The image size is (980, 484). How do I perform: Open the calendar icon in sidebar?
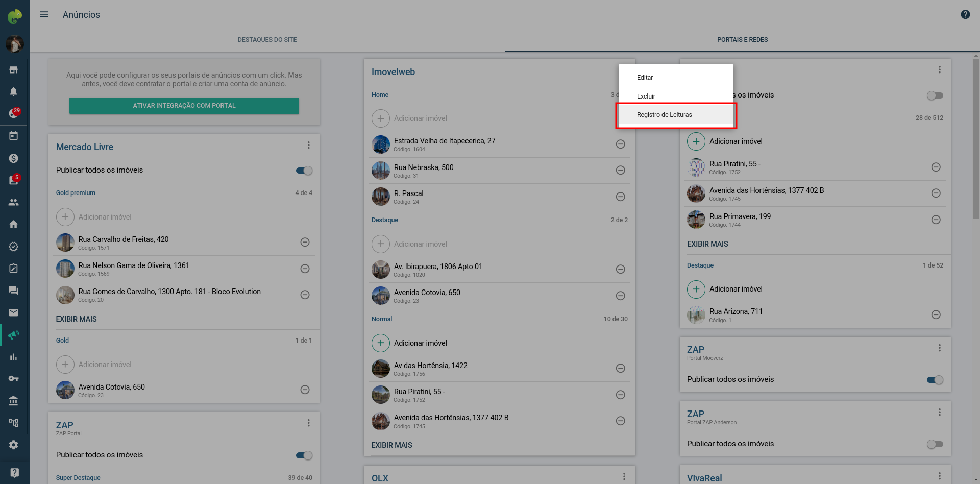[x=14, y=136]
